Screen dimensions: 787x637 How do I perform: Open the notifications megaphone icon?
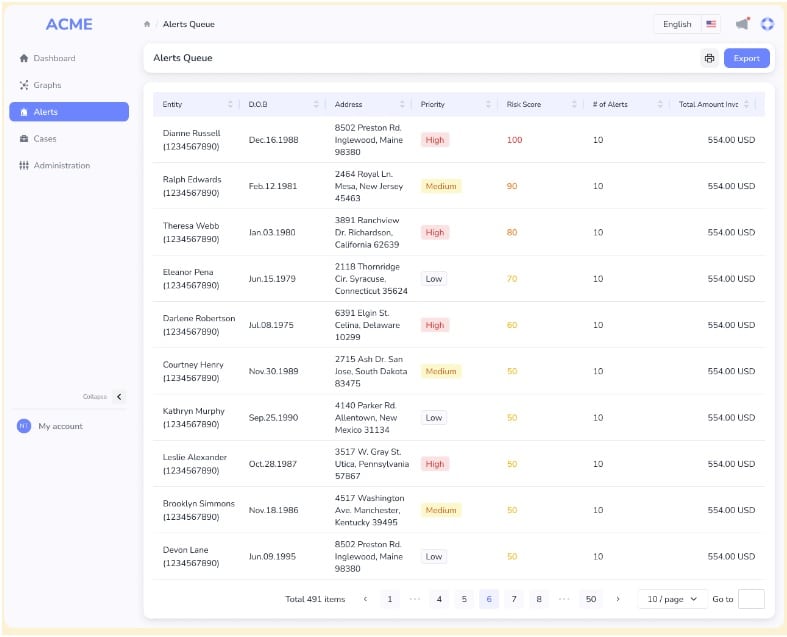click(x=742, y=24)
